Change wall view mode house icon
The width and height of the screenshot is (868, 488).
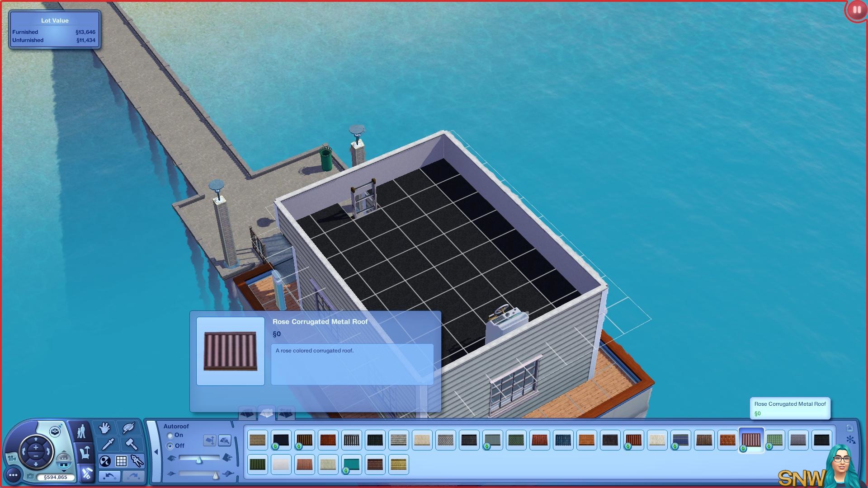(x=64, y=462)
